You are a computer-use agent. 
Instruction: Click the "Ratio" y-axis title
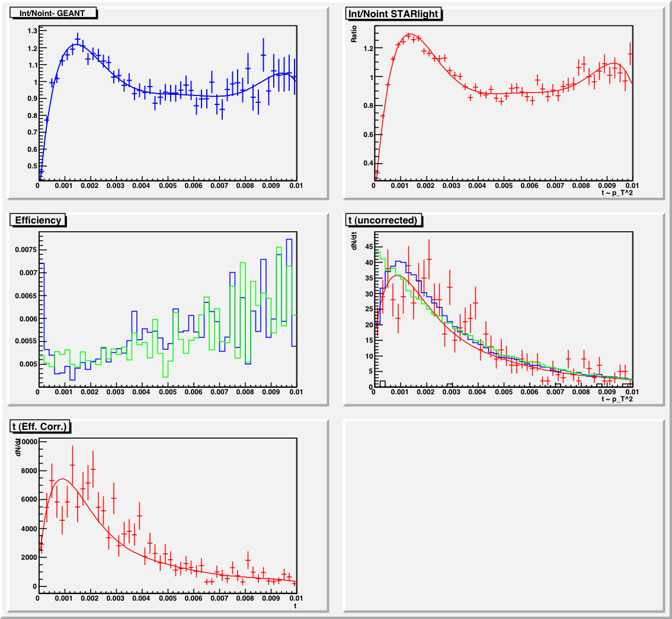click(354, 36)
